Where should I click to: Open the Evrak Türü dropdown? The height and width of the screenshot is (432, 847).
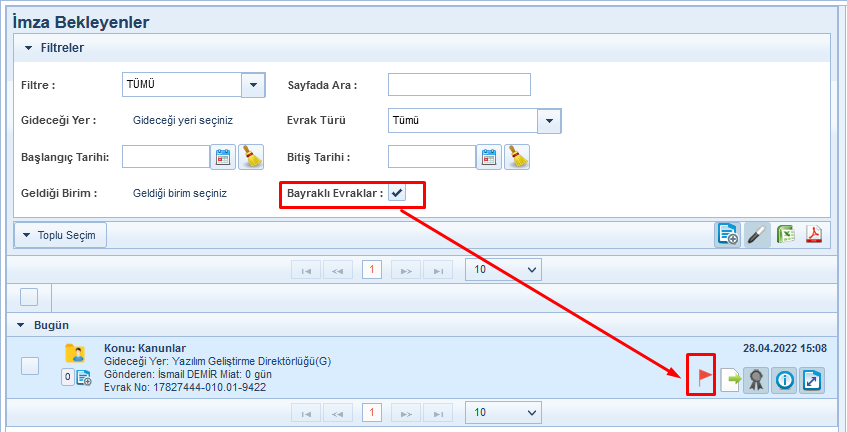pos(549,121)
